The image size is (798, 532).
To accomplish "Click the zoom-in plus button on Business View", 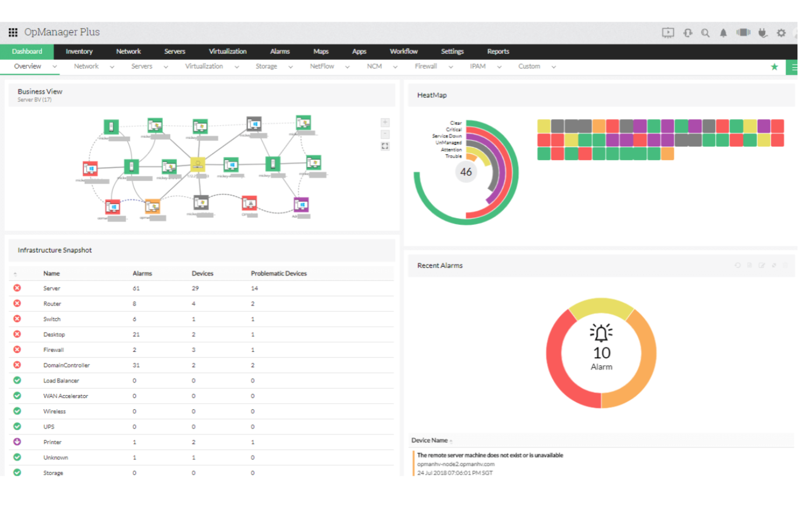I will (385, 122).
